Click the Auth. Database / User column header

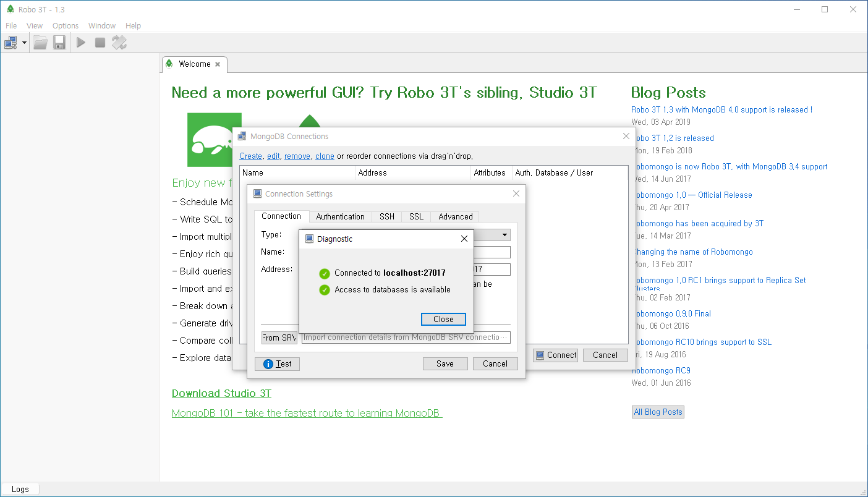[x=569, y=173]
